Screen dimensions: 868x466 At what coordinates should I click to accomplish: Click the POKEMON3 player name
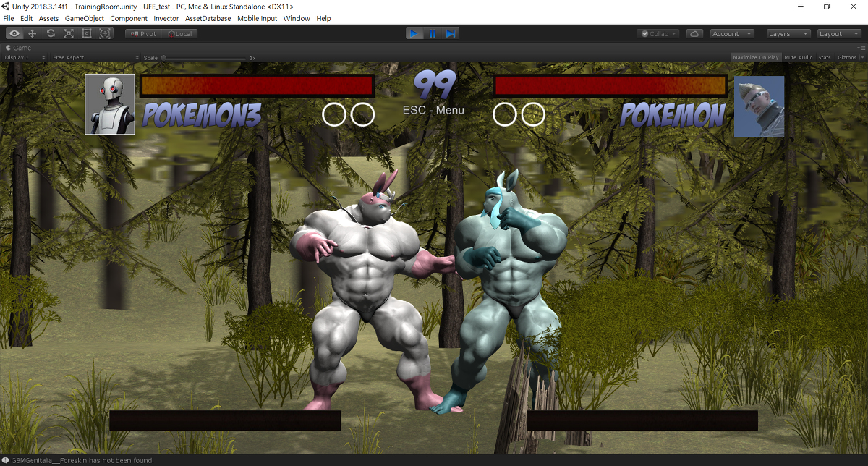tap(201, 115)
